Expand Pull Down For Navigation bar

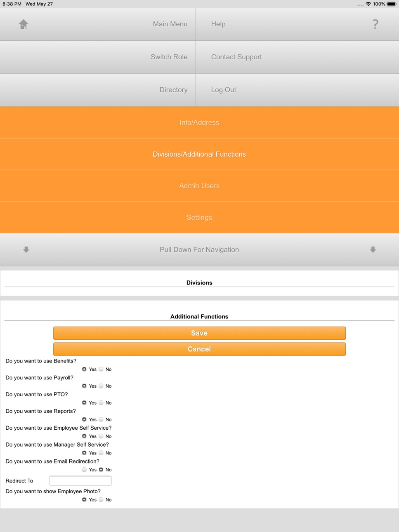(199, 250)
